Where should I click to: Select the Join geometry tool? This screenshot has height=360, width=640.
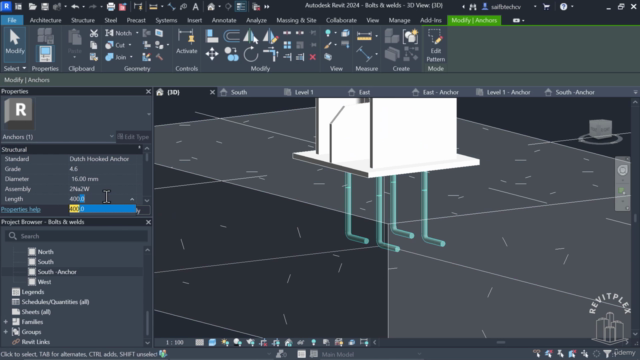(x=116, y=57)
